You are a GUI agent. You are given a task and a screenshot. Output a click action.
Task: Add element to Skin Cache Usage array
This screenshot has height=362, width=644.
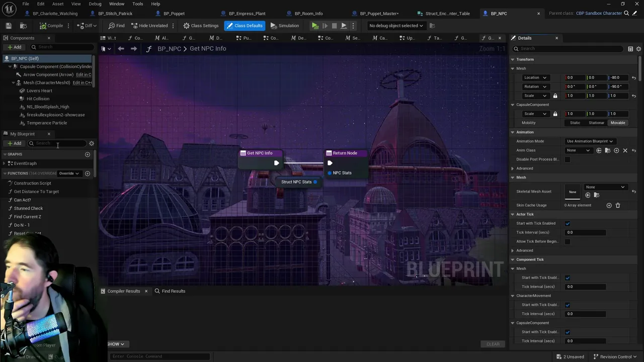coord(609,205)
